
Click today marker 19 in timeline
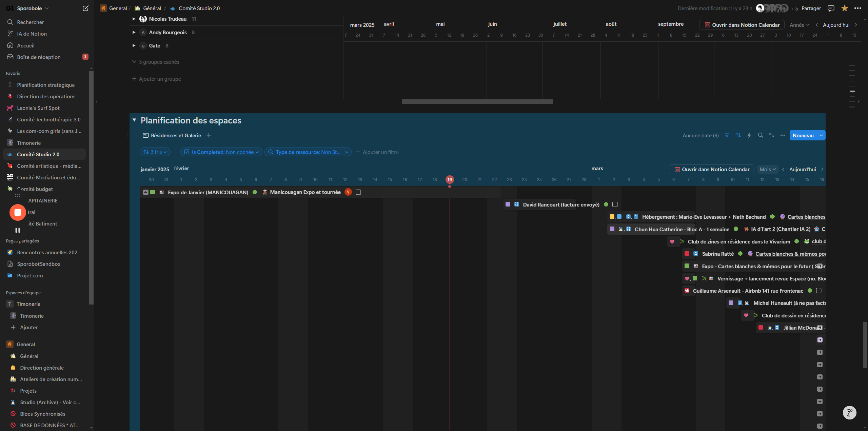click(x=450, y=179)
